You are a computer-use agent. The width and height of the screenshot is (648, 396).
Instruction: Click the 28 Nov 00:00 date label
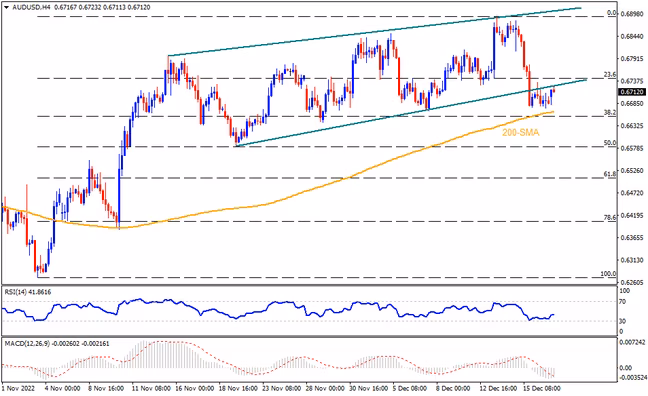325,389
